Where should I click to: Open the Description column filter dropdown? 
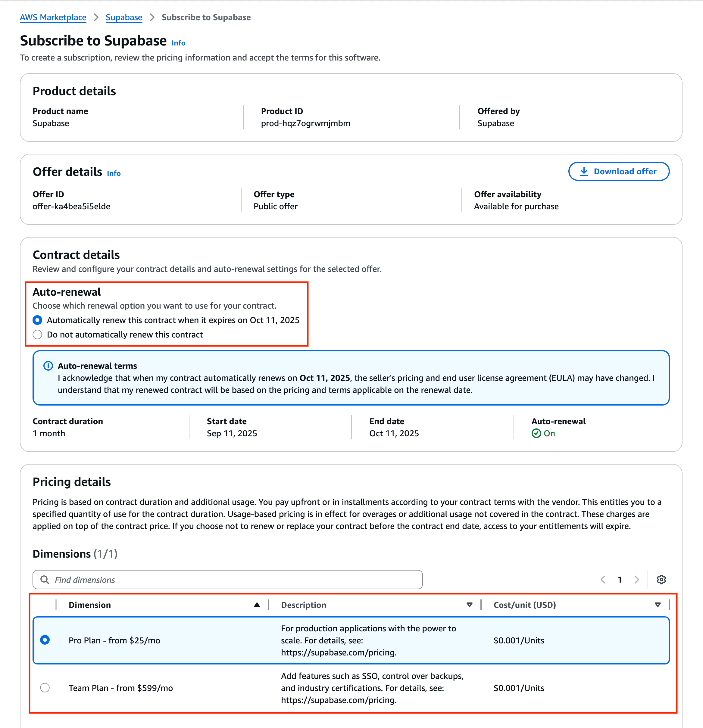tap(470, 605)
